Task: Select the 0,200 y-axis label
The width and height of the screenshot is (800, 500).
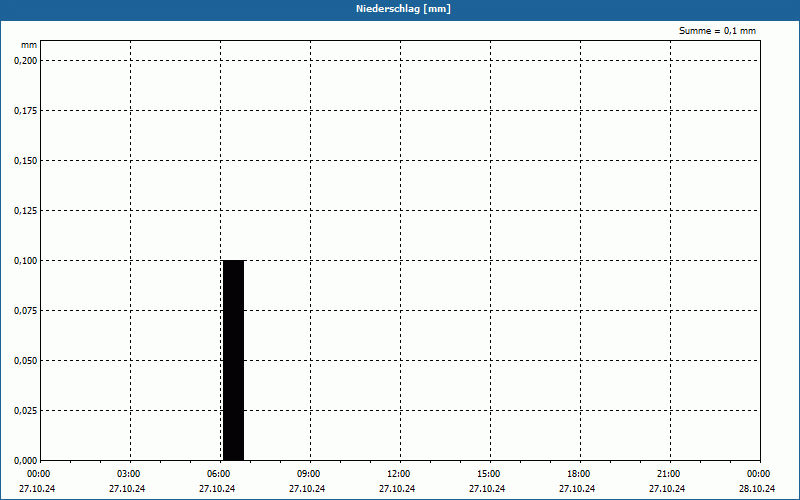Action: pyautogui.click(x=25, y=60)
